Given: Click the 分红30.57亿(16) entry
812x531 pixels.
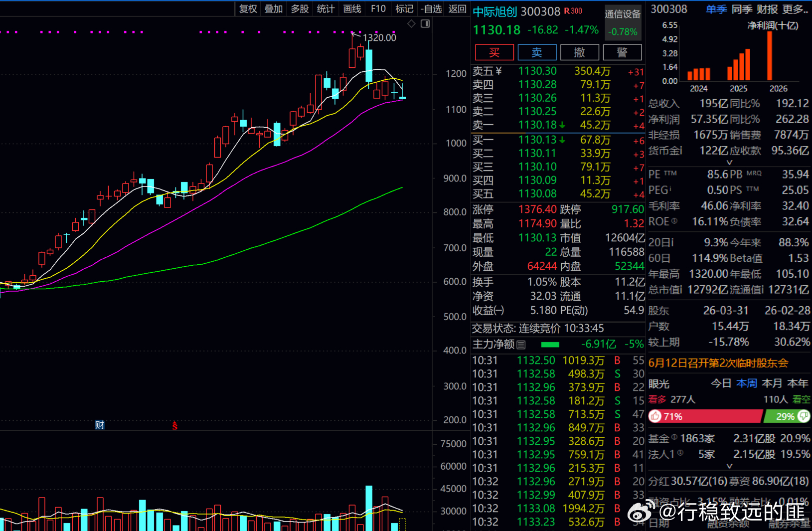Looking at the screenshot, I should point(688,481).
